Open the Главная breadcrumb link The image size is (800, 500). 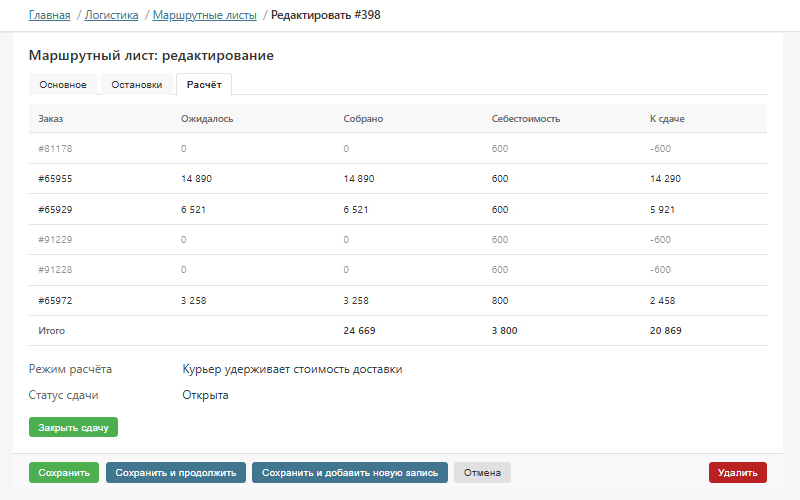49,15
